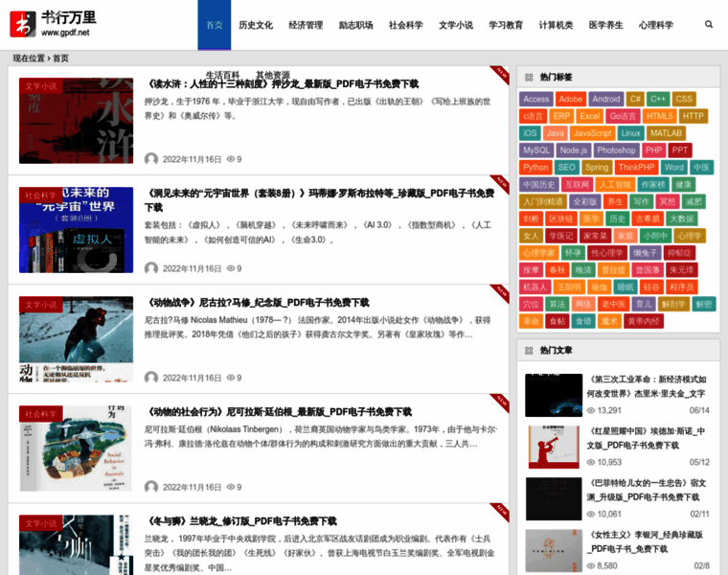Click the 动物战争 book cover thumbnail
Image resolution: width=728 pixels, height=575 pixels.
coord(76,339)
